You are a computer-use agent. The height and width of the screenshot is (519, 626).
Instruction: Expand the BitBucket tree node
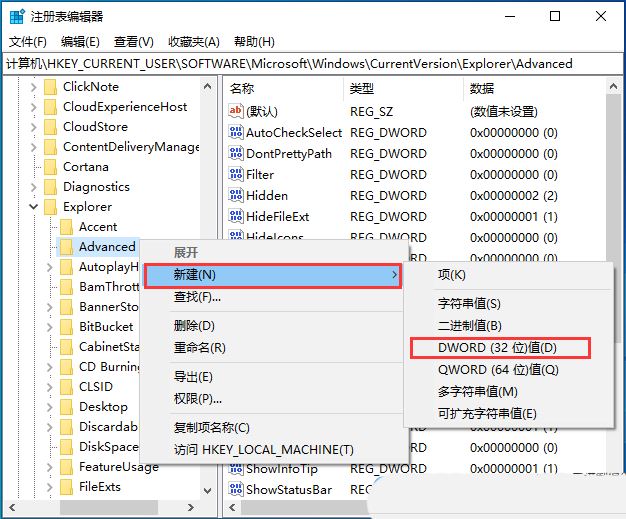(50, 327)
